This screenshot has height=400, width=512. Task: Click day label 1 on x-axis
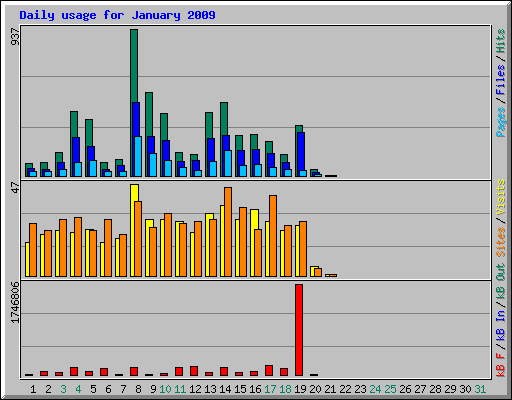point(33,389)
